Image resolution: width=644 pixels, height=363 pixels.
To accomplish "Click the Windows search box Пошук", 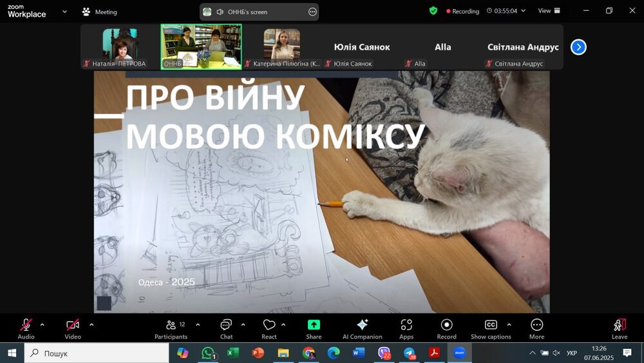I will point(97,353).
